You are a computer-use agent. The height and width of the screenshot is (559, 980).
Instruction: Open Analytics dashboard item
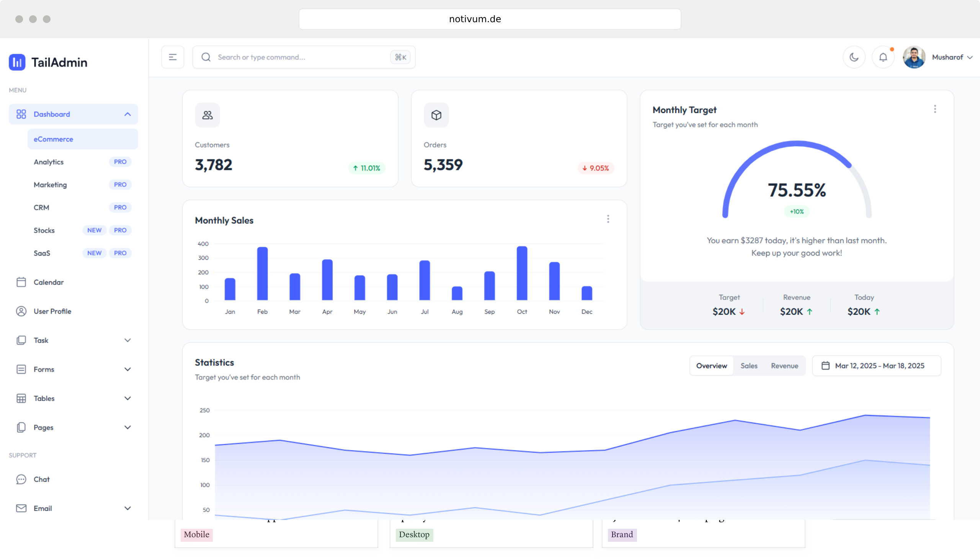(83, 162)
